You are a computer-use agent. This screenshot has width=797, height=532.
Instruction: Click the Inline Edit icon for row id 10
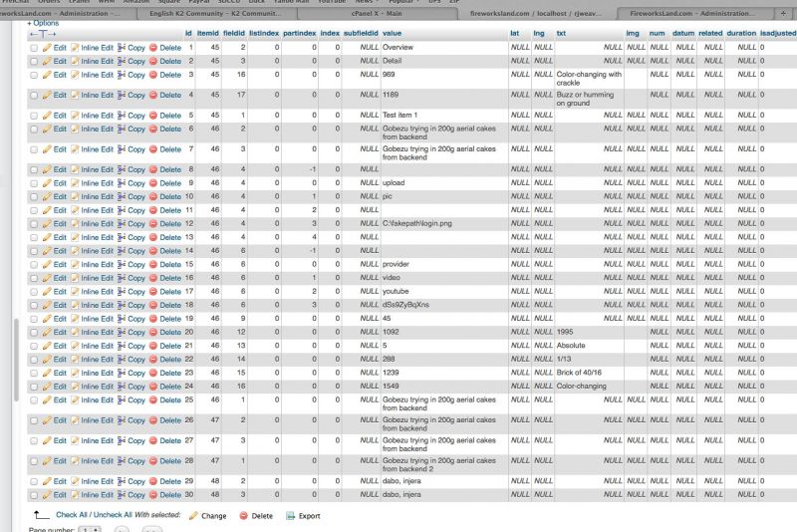click(x=75, y=196)
